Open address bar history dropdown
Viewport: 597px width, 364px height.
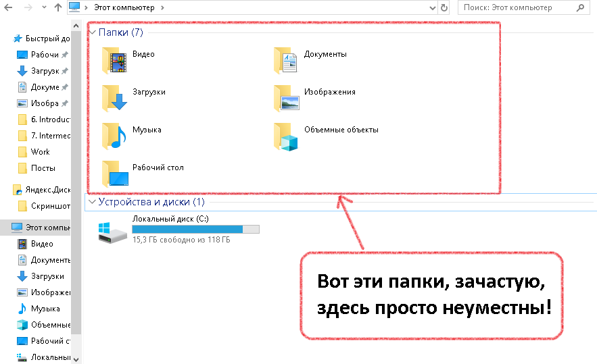tap(433, 7)
